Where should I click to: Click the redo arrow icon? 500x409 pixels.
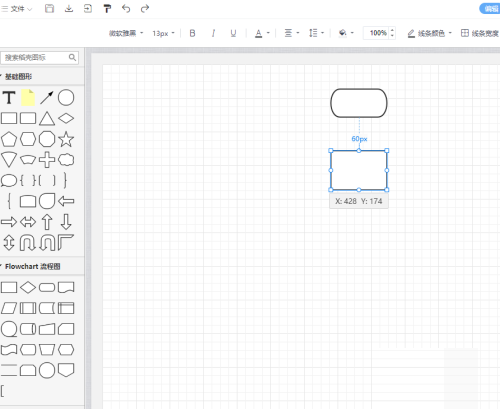coord(145,9)
